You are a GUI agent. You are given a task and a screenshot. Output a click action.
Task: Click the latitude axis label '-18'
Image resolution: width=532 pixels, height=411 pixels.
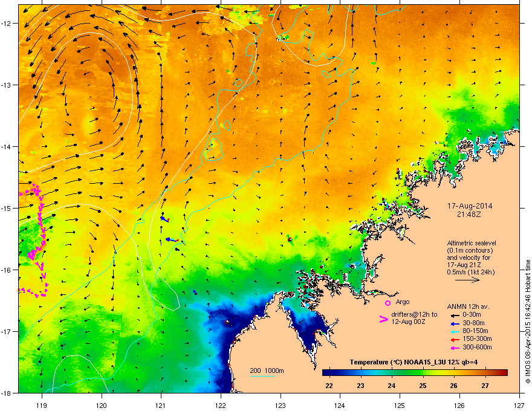click(7, 393)
